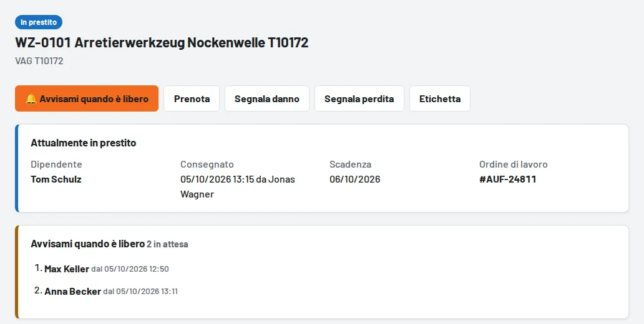Report loss with Segnala perdita
The image size is (644, 324).
(x=359, y=98)
